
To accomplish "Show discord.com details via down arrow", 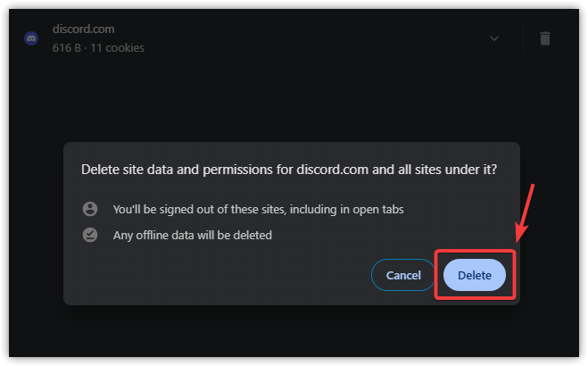I will pyautogui.click(x=493, y=38).
